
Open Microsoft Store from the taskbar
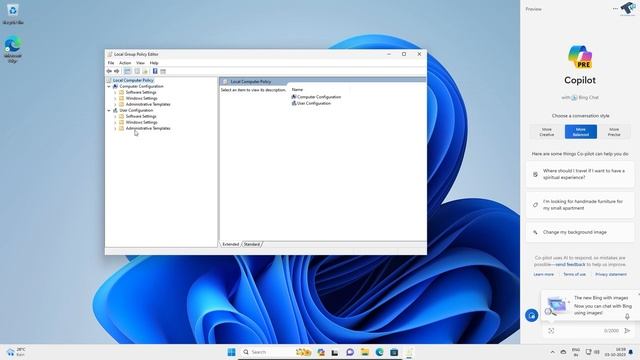(x=394, y=352)
